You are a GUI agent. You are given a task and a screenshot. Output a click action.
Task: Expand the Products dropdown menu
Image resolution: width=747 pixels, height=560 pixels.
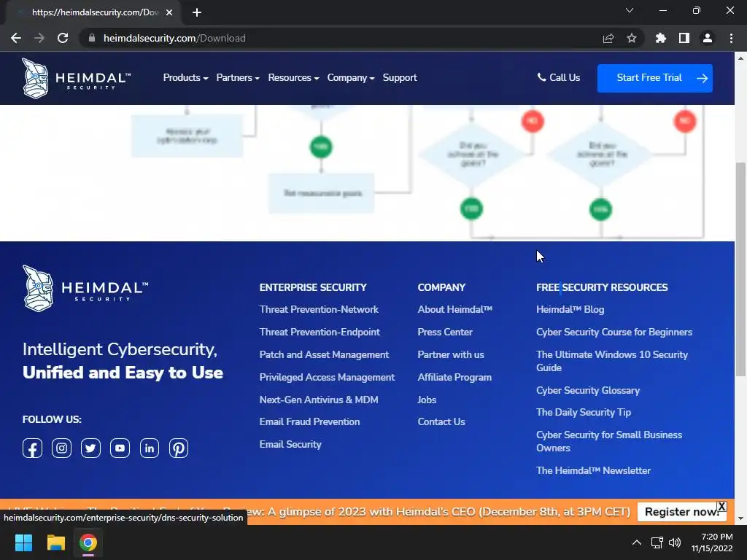[x=185, y=77]
